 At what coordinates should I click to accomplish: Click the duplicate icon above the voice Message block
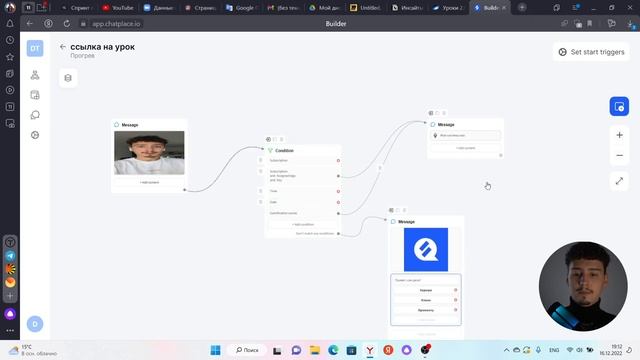coord(437,113)
